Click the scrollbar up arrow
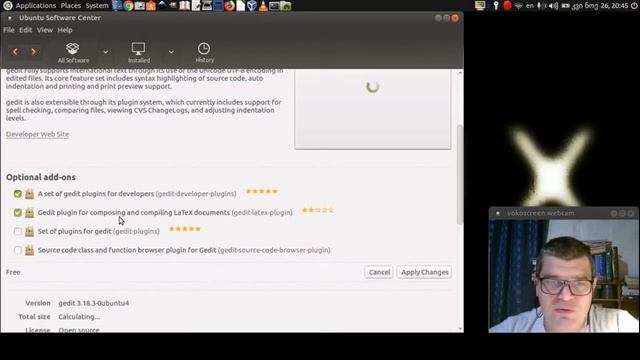640x360 pixels. 460,73
